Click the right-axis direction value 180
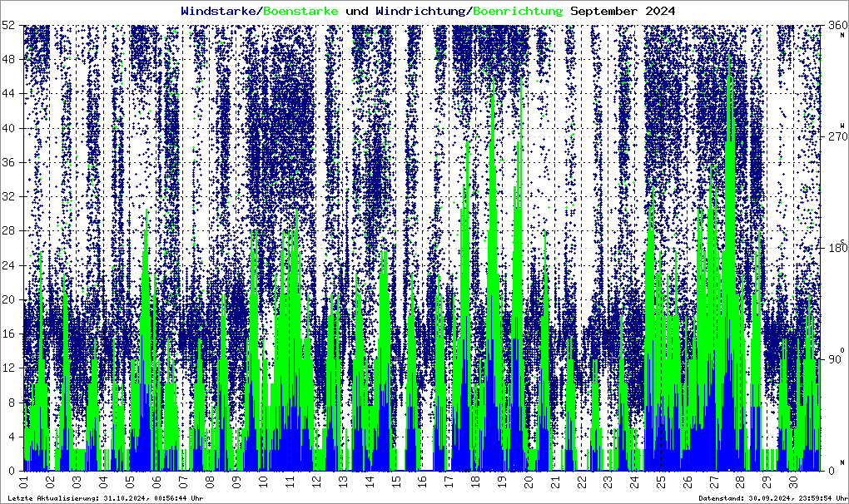The image size is (849, 504). (837, 248)
